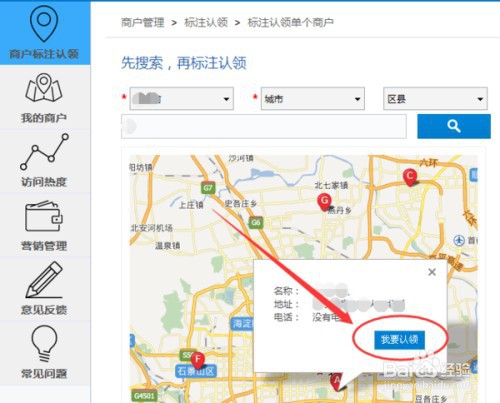Click 沙河镇 label on map
Screen dimensions: 500x403
pos(241,158)
